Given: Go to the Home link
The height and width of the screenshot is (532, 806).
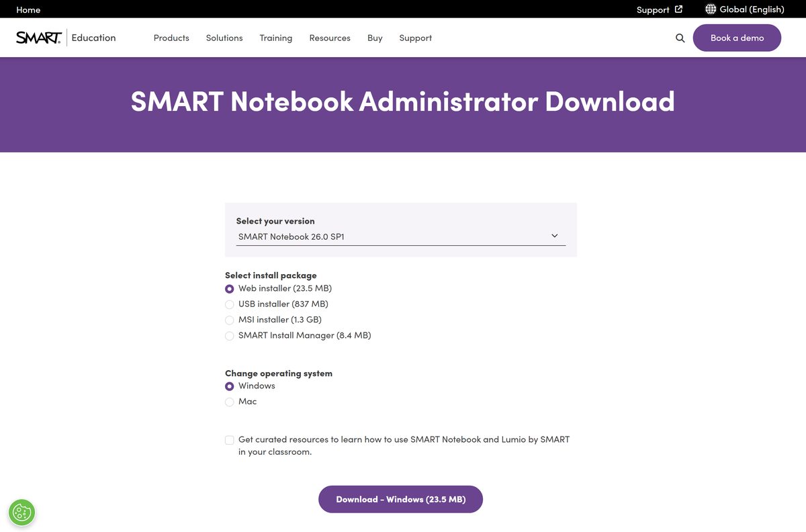Looking at the screenshot, I should [28, 9].
